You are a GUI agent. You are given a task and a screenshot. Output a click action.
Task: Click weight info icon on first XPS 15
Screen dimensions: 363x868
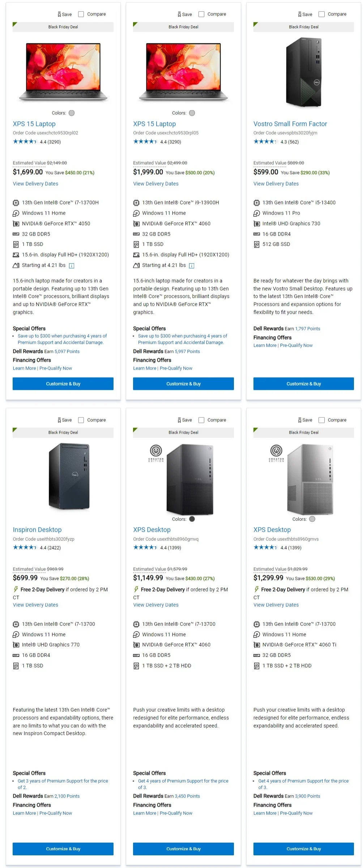(72, 266)
